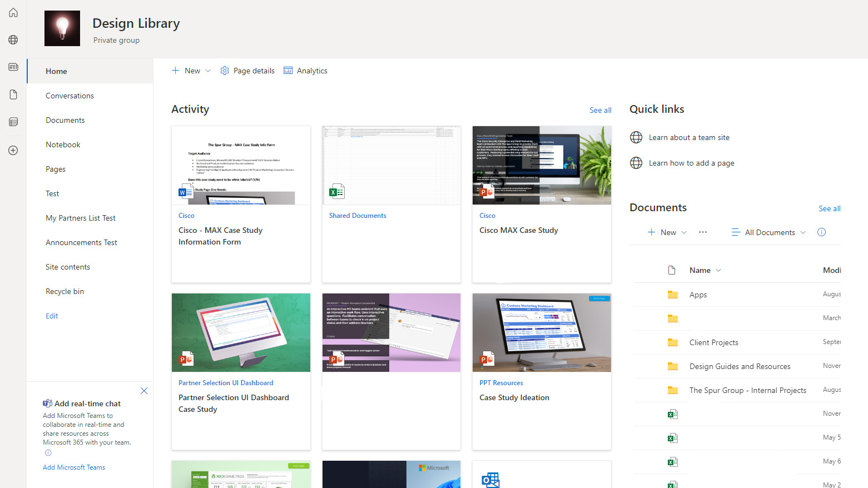Viewport: 868px width, 488px height.
Task: Click Add Microsoft Teams link
Action: click(x=74, y=467)
